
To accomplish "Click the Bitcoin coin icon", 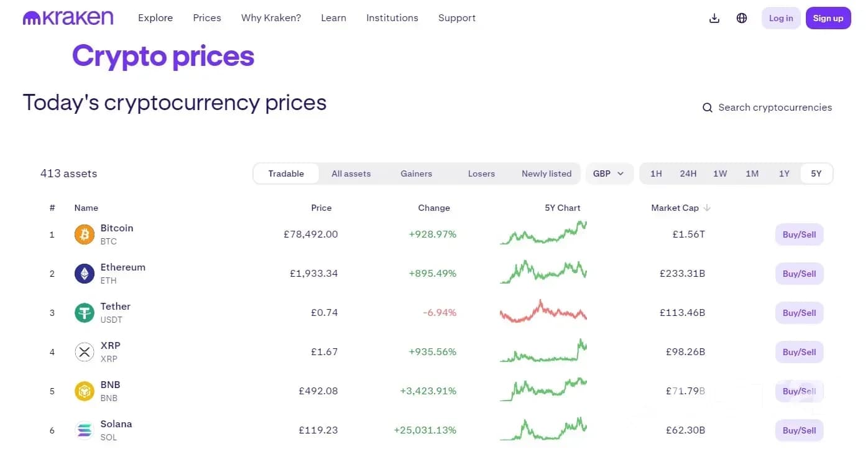I will point(85,234).
